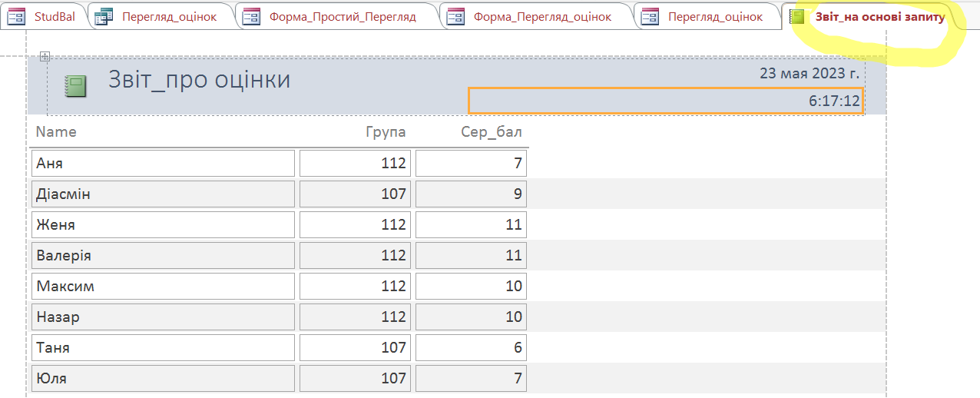Click the green notebook logo in the report header
Screen dimensions: 980x398
click(75, 85)
